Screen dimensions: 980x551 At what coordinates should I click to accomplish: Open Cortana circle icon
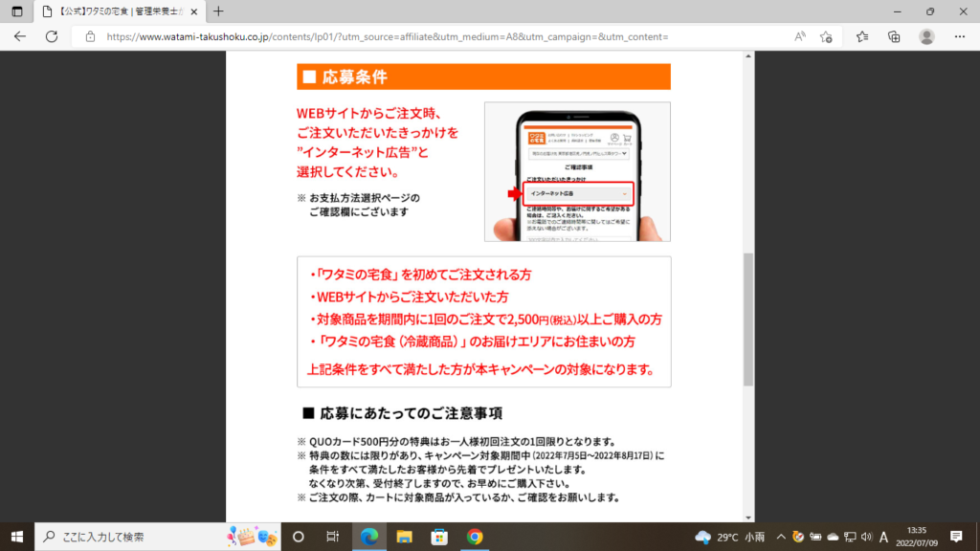299,537
